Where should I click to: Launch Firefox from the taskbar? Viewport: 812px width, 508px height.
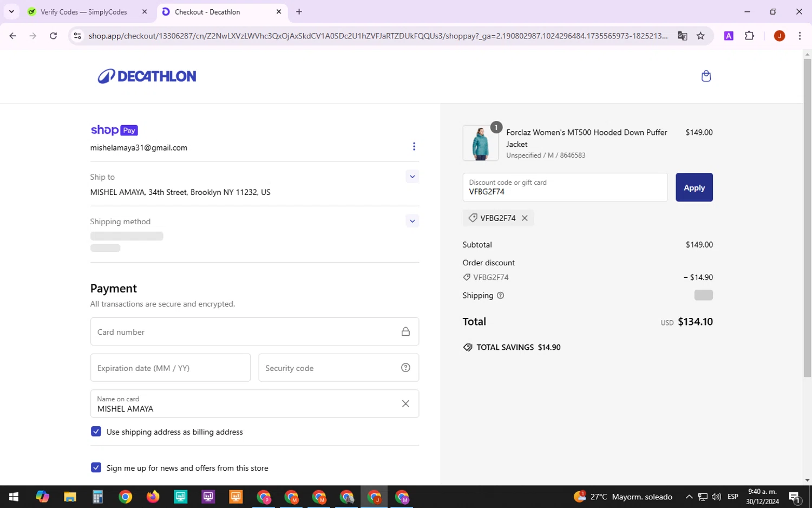click(x=153, y=497)
